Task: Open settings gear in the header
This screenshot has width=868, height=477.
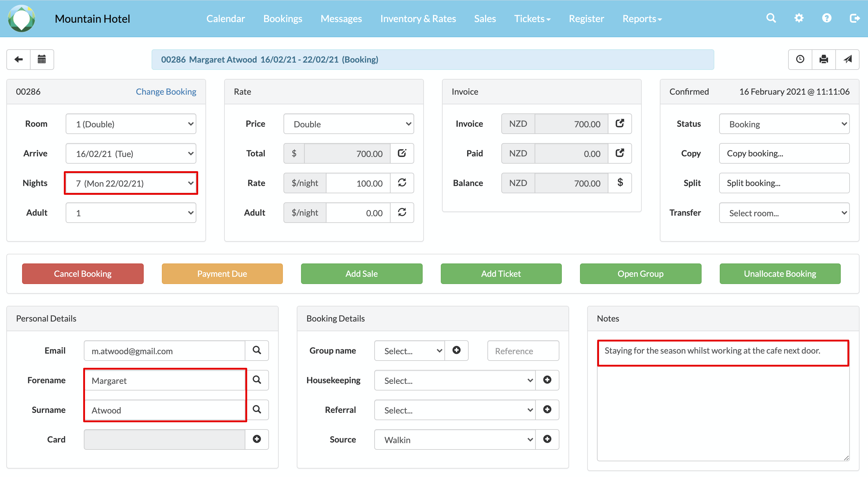Action: coord(799,18)
